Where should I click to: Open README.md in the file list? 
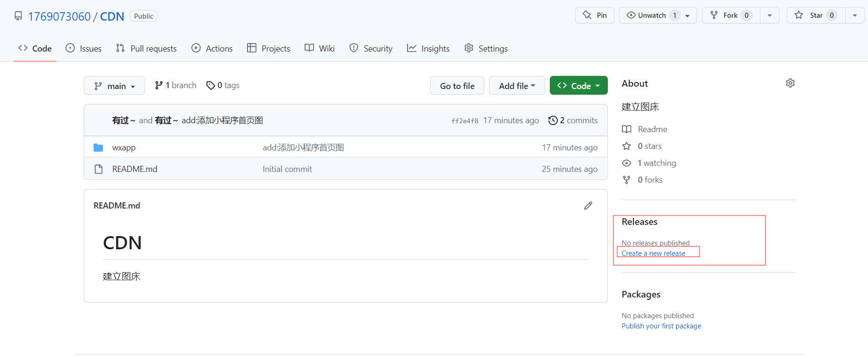point(135,169)
